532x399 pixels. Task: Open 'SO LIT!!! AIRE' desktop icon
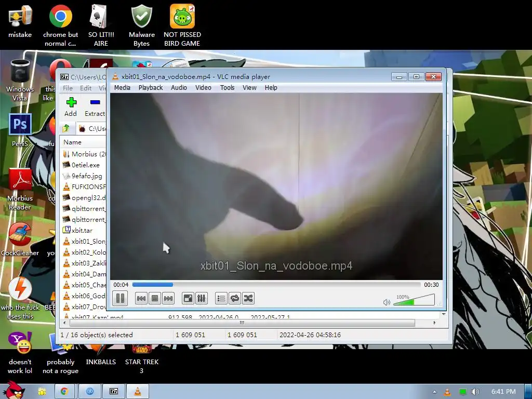(x=101, y=25)
